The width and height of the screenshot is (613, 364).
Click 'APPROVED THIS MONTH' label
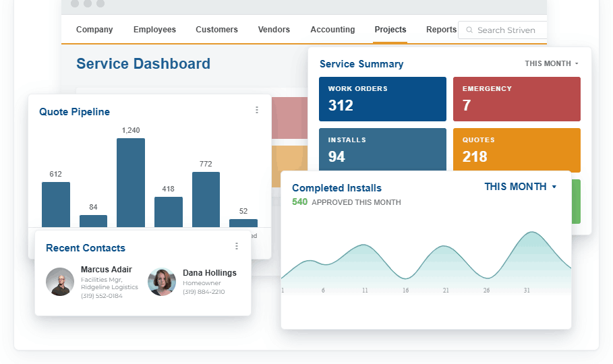pyautogui.click(x=356, y=202)
